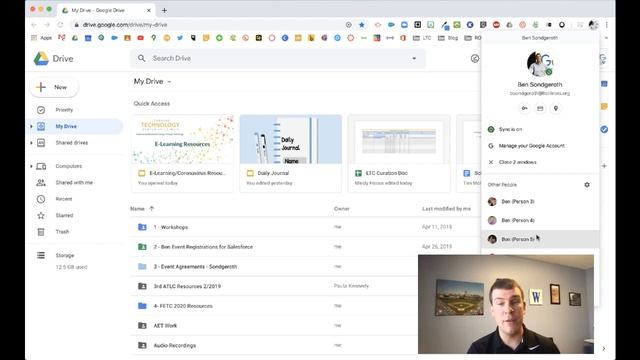Click Last modified by me header
Viewport: 640px width, 360px height.
(x=446, y=209)
